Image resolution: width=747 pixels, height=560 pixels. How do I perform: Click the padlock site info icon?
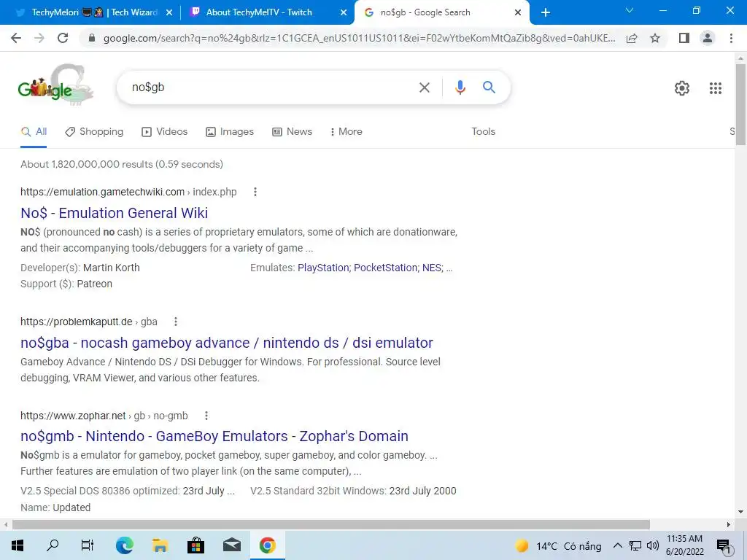pyautogui.click(x=92, y=38)
